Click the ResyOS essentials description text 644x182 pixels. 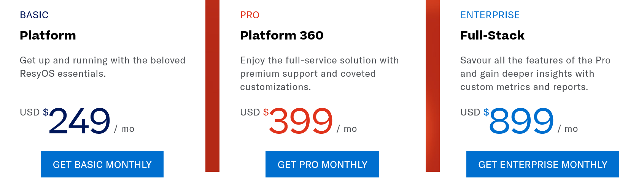pyautogui.click(x=103, y=67)
